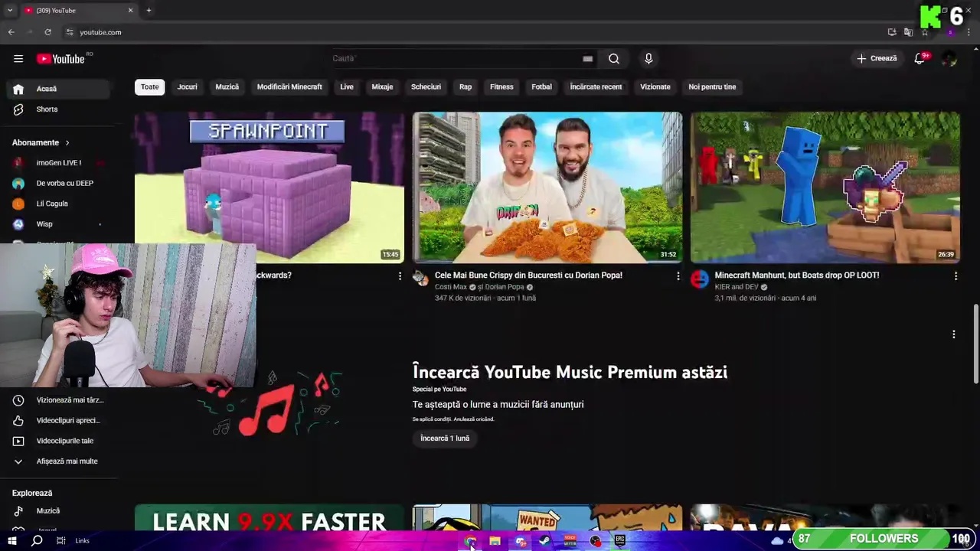
Task: Play the Minecraft boat manhunt thumbnail
Action: click(825, 187)
